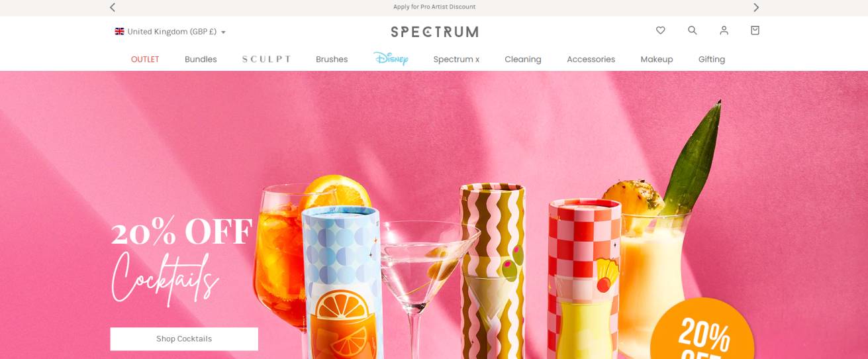Open the Brushes category
The width and height of the screenshot is (868, 359).
tap(332, 59)
